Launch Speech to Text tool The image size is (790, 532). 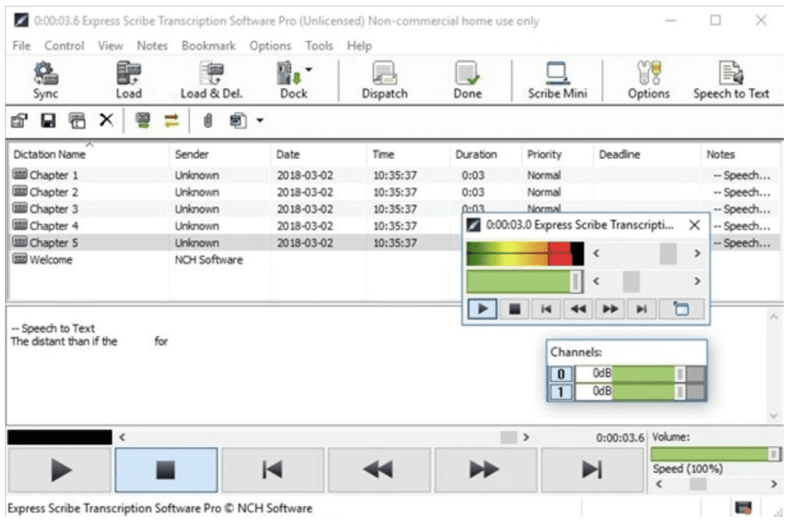731,80
